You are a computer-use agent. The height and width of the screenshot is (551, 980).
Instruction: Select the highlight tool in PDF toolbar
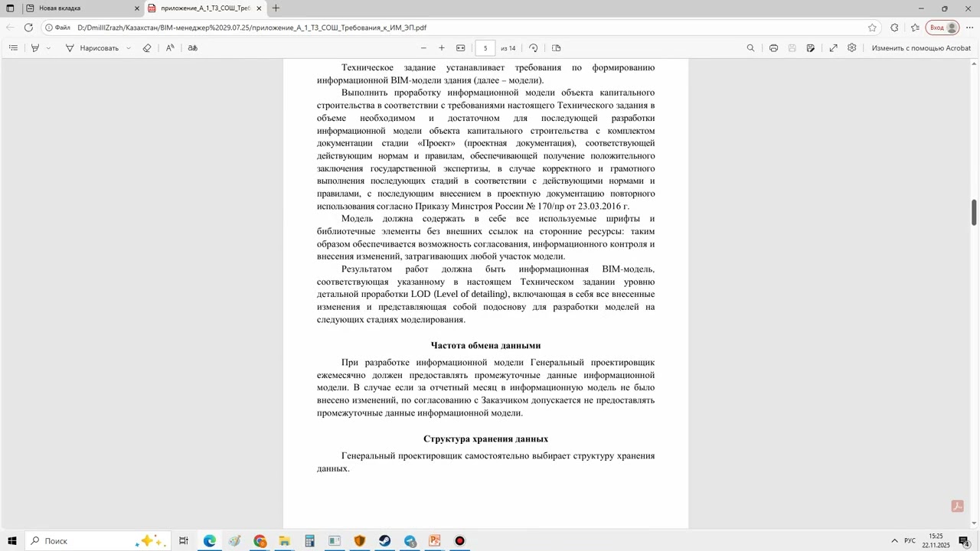pos(34,47)
